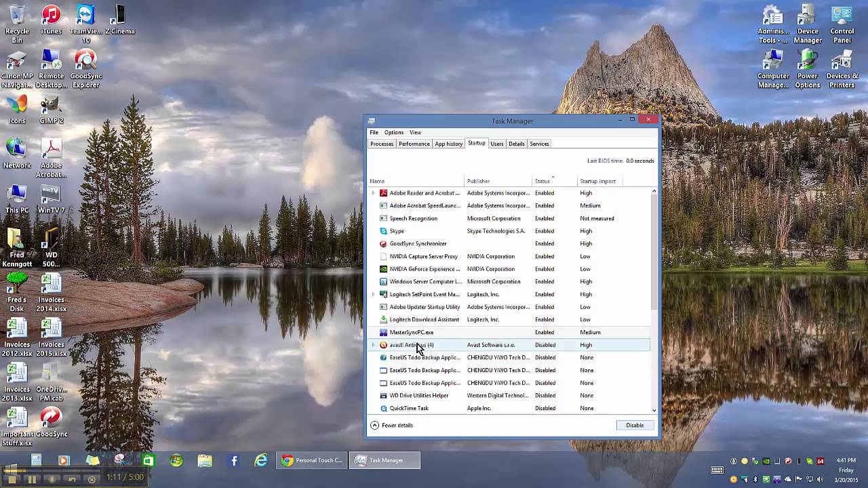Open Devices & Printers desktop shortcut
The image size is (868, 488).
pos(842,69)
